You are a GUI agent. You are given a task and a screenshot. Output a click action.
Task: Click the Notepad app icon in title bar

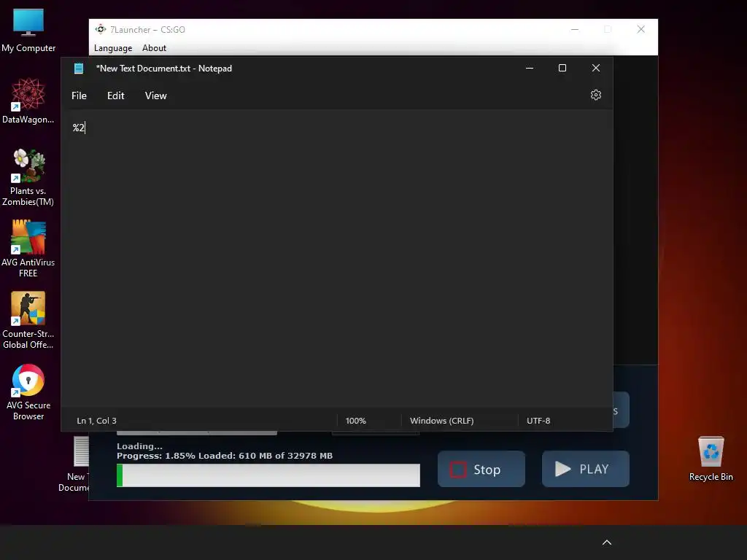[79, 69]
